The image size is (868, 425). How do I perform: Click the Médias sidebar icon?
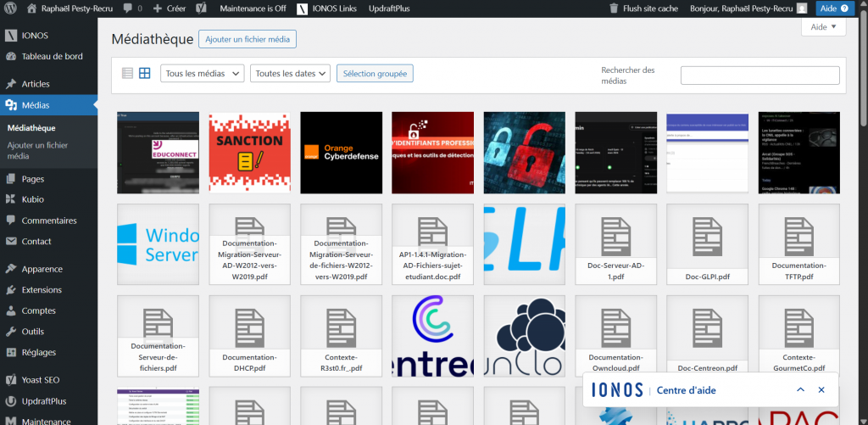10,104
